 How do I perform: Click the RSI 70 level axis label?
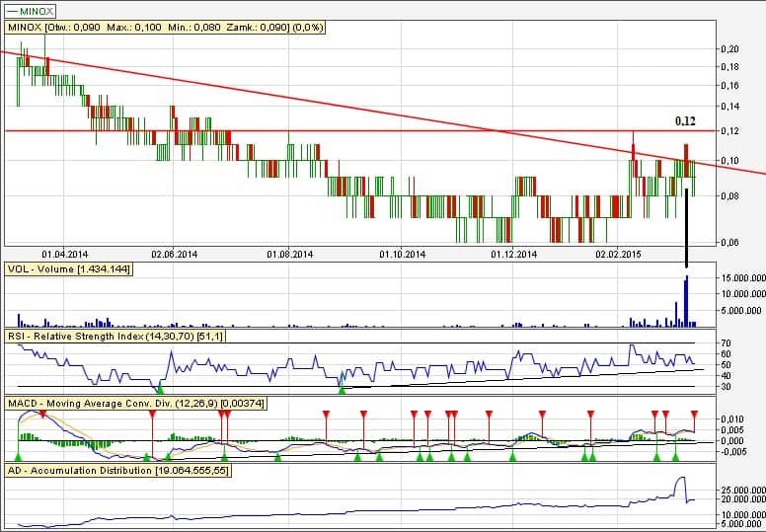click(x=726, y=343)
